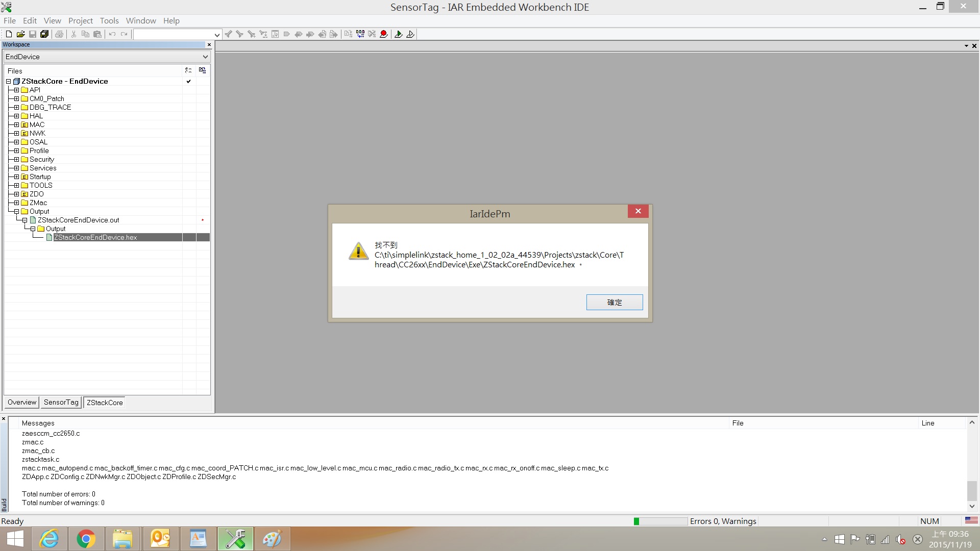Open File Explorer from the taskbar
This screenshot has width=980, height=551.
click(x=122, y=539)
